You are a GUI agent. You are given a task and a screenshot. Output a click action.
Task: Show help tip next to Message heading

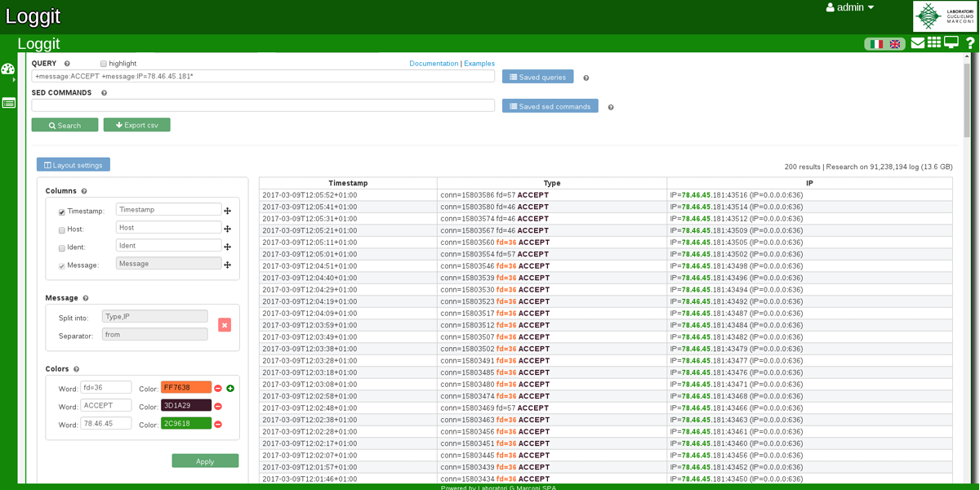(x=86, y=299)
